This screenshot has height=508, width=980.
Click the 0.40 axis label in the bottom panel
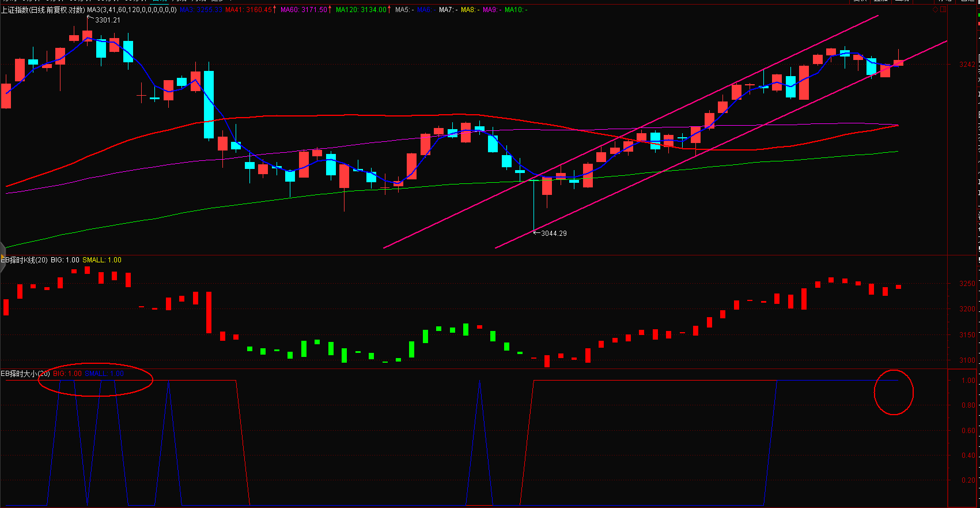(968, 456)
